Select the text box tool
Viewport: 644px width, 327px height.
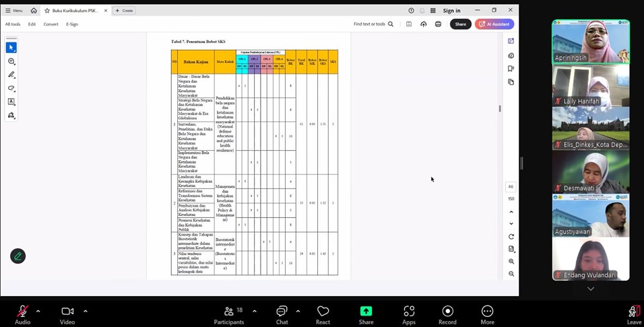pyautogui.click(x=11, y=102)
